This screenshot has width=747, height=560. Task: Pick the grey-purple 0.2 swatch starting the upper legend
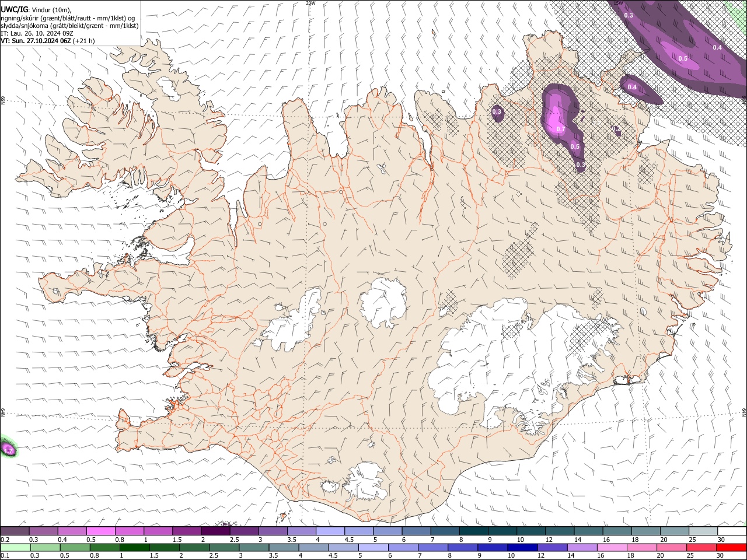(x=15, y=531)
